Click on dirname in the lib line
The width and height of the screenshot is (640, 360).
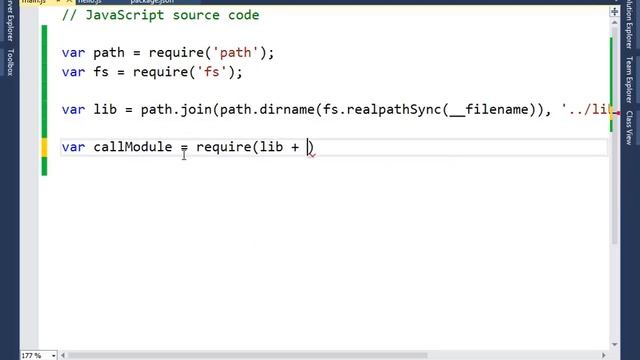(x=287, y=109)
